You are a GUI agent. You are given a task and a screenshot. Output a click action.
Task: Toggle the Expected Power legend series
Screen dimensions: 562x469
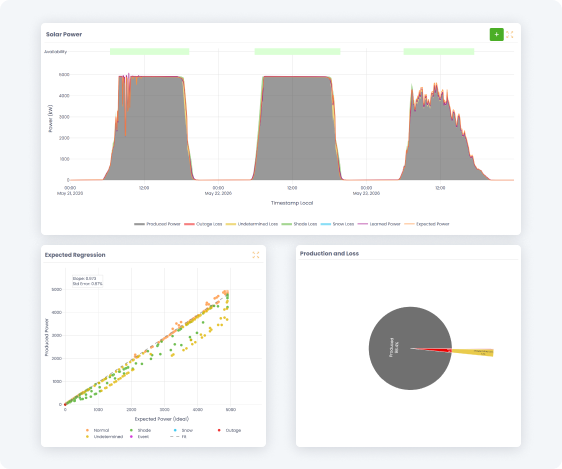click(x=427, y=224)
